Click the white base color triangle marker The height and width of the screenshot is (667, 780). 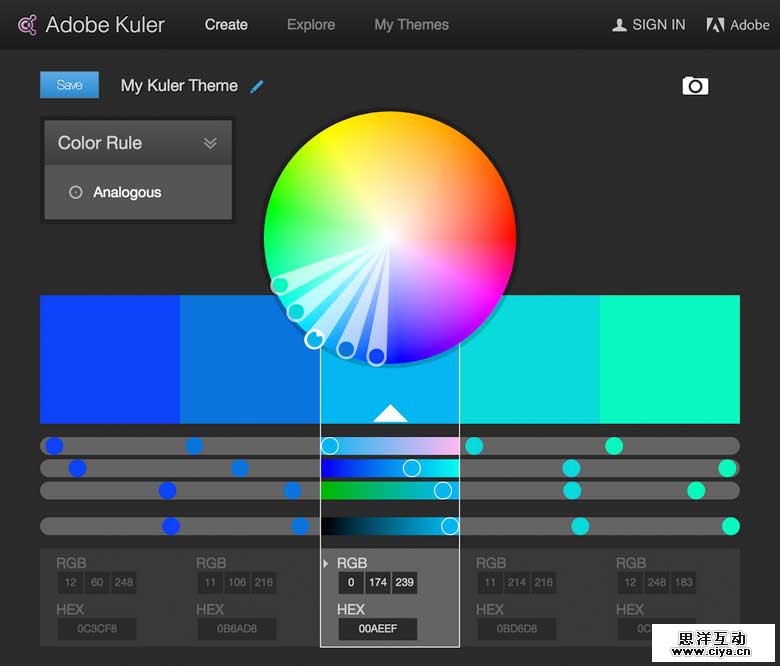click(390, 413)
